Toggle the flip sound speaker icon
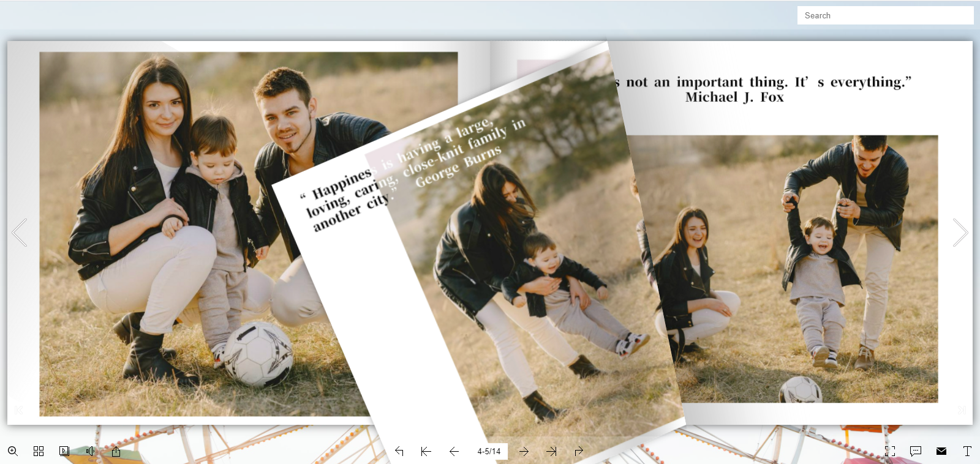This screenshot has width=980, height=464. 90,451
